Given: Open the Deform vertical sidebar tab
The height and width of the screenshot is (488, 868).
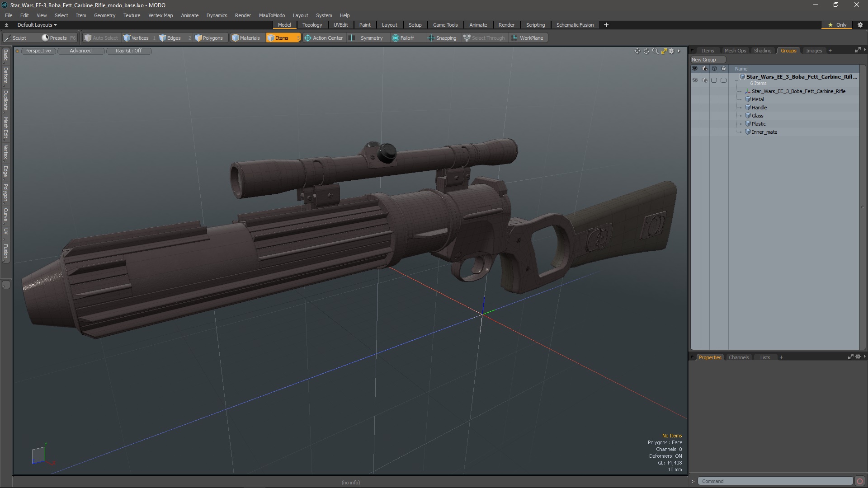Looking at the screenshot, I should pyautogui.click(x=6, y=75).
